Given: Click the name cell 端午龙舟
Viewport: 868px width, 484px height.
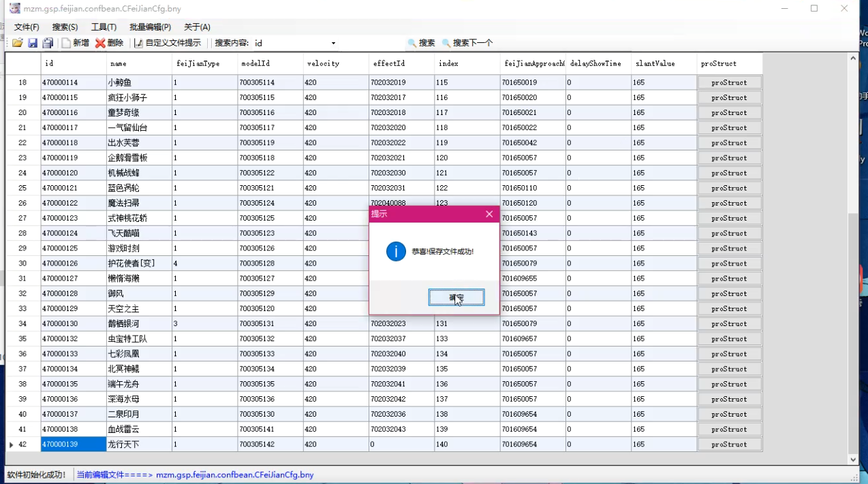Looking at the screenshot, I should point(139,384).
